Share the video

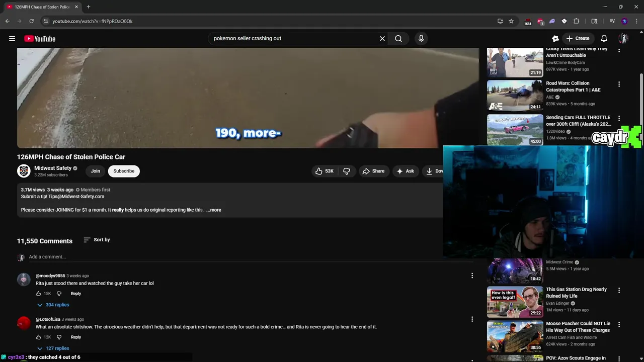pos(373,171)
